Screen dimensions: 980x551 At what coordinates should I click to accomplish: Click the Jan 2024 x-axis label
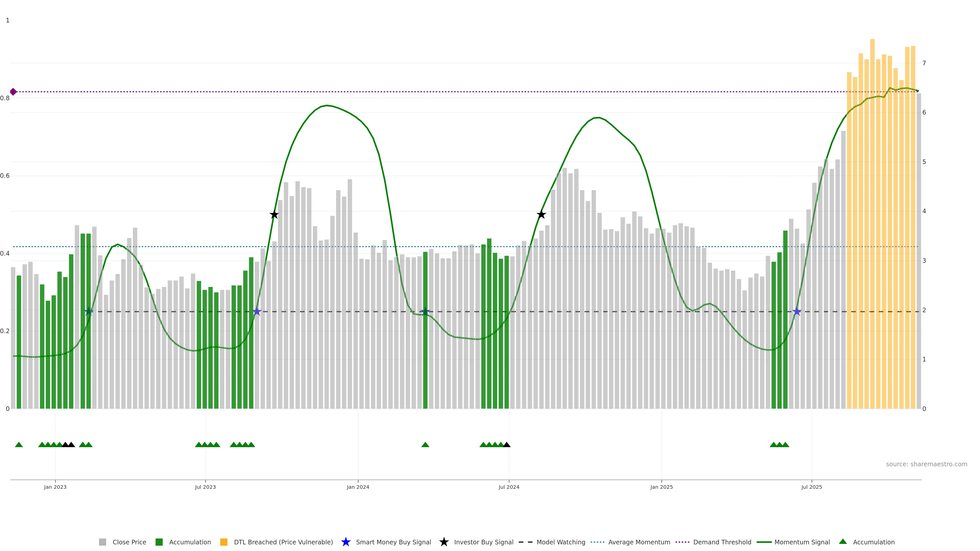click(x=358, y=487)
